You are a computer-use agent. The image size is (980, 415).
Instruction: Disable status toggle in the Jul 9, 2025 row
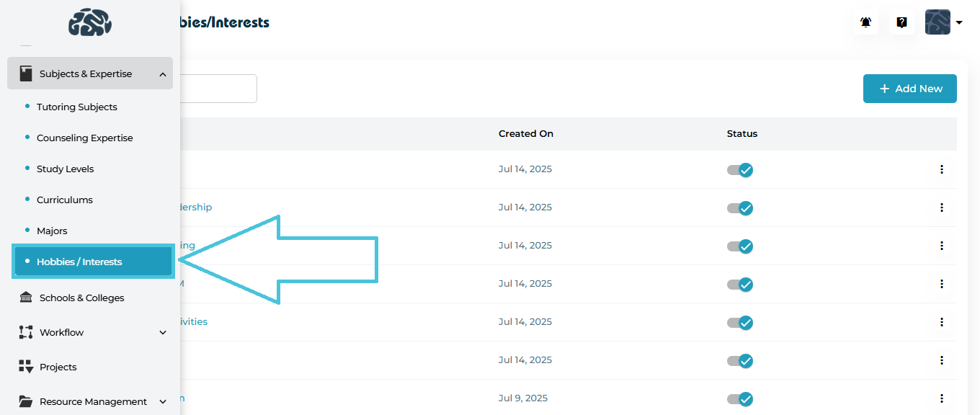click(740, 399)
